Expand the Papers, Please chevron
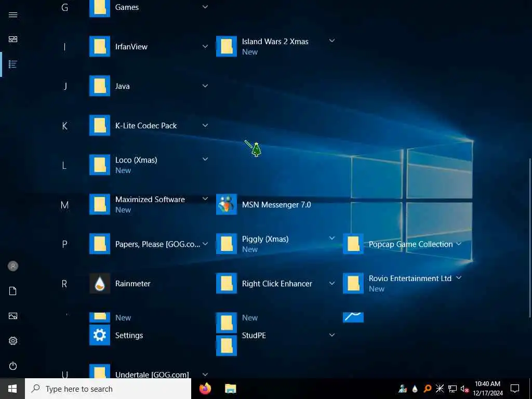 [x=205, y=244]
